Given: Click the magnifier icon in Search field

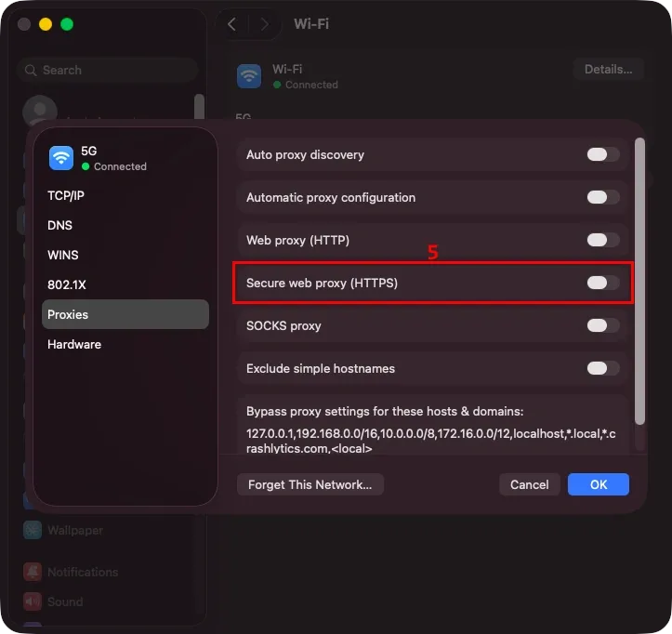Looking at the screenshot, I should [x=31, y=70].
